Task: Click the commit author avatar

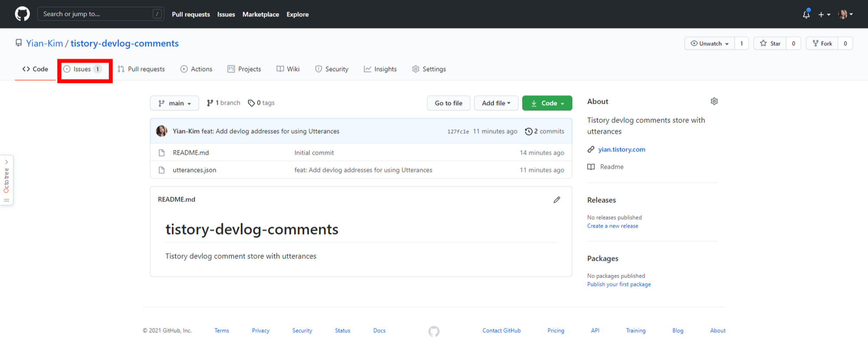Action: [x=161, y=131]
